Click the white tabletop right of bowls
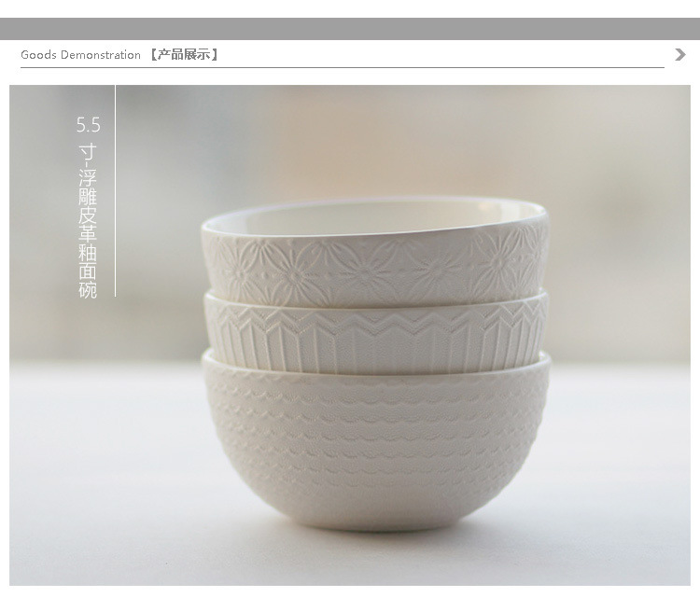 pyautogui.click(x=621, y=473)
